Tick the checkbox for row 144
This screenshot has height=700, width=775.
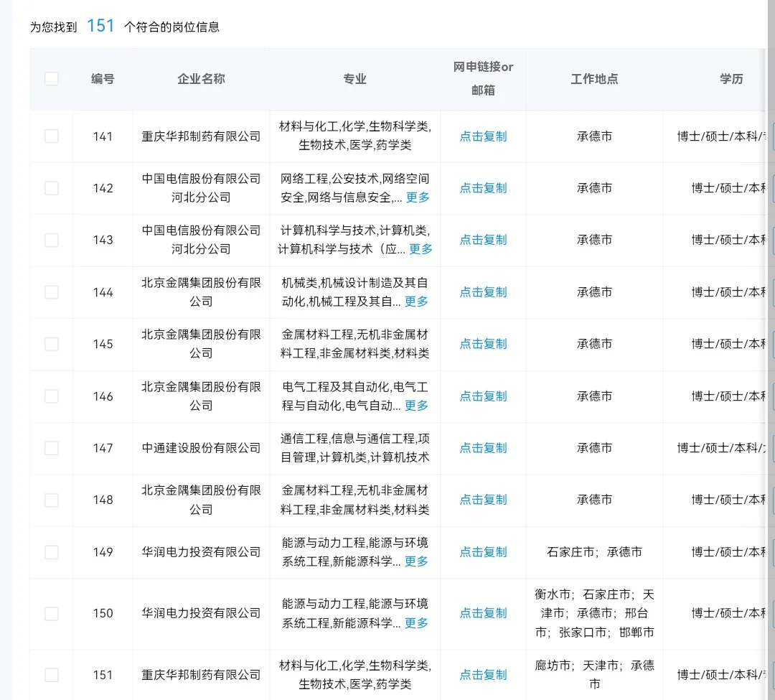pos(52,292)
